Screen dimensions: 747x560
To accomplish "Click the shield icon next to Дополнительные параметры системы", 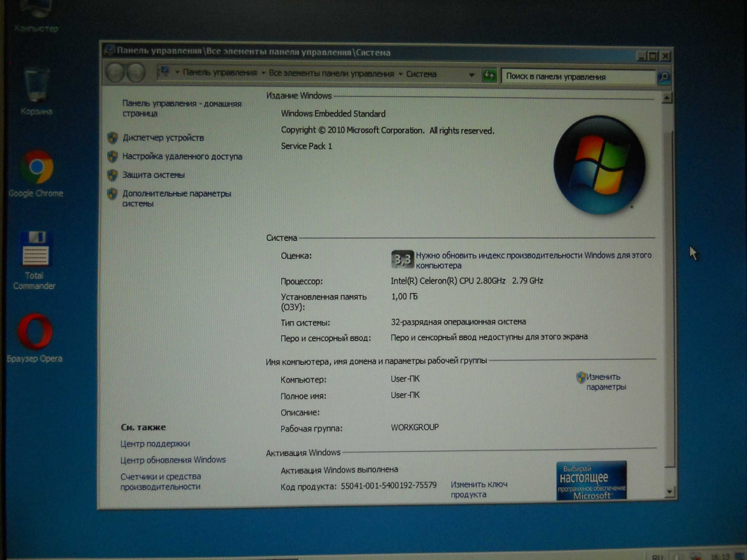I will 112,194.
